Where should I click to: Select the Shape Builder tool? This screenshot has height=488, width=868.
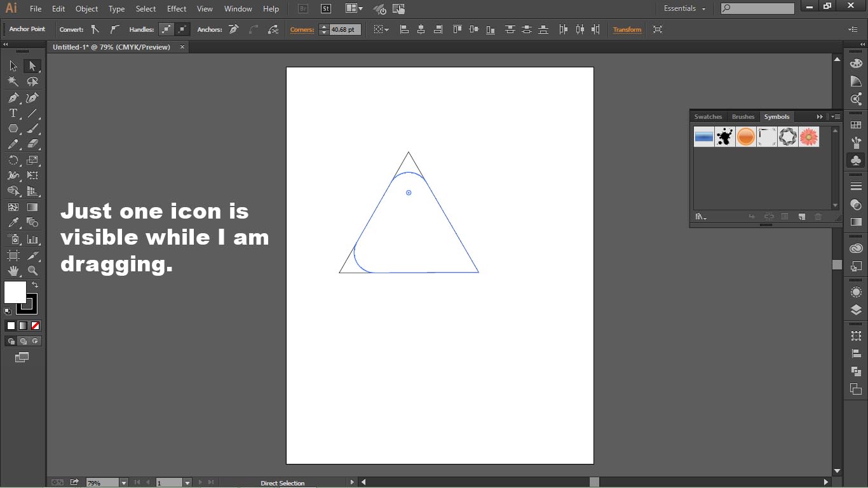(13, 191)
